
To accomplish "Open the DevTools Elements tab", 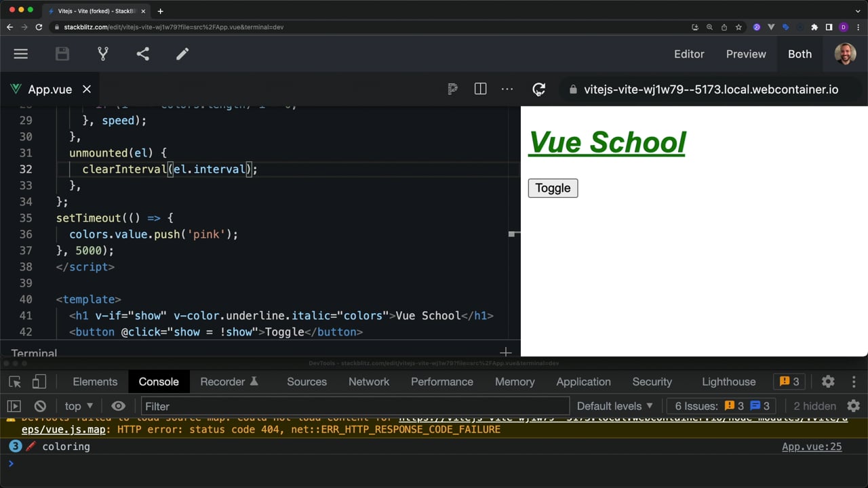I will [95, 382].
